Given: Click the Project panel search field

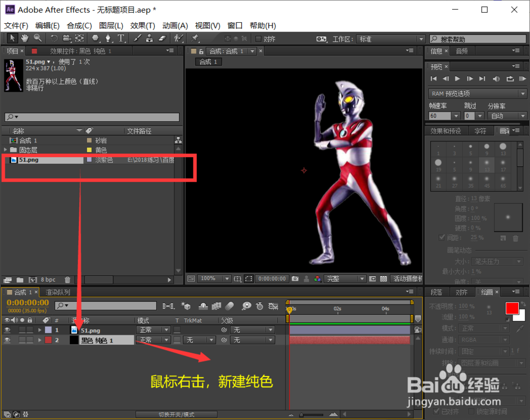Looking at the screenshot, I should click(x=92, y=117).
